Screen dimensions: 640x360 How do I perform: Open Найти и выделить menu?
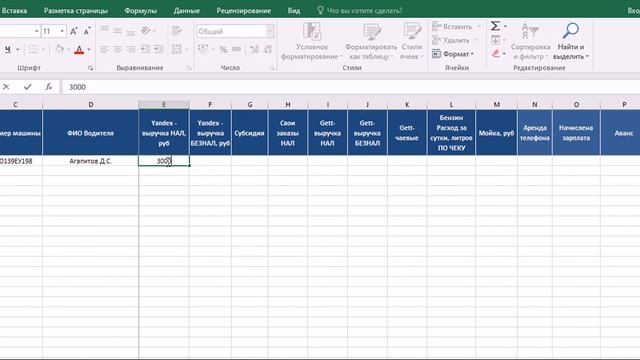click(571, 41)
